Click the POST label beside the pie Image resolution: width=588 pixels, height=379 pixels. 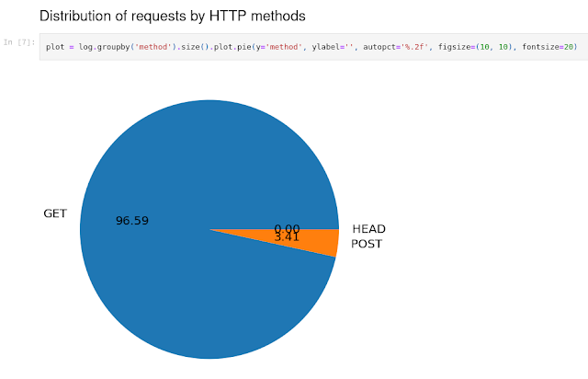point(367,244)
